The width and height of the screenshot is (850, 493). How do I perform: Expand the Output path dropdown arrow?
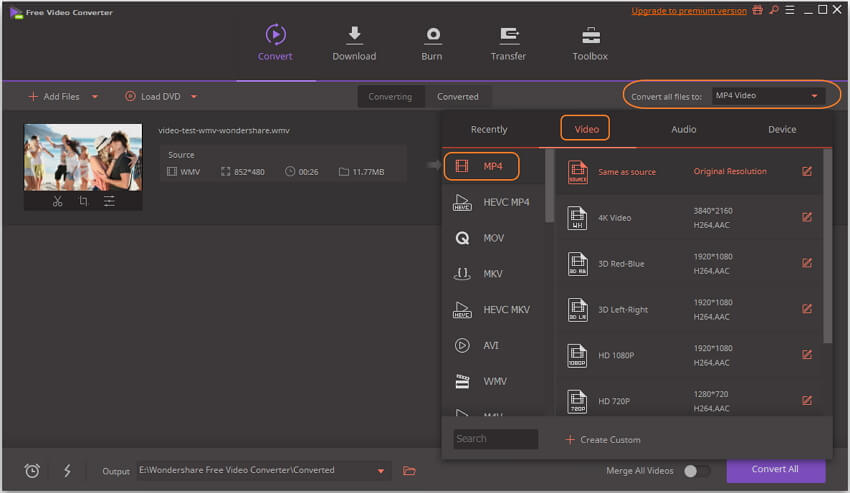tap(381, 471)
